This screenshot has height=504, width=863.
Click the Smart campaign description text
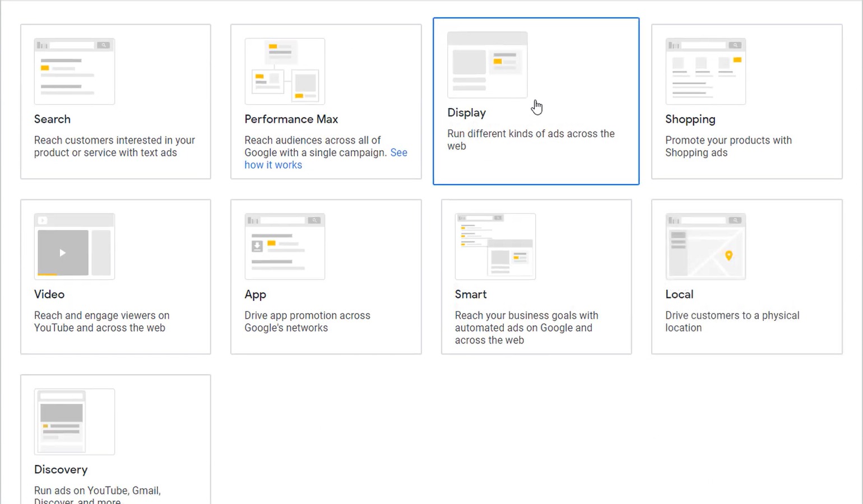click(526, 328)
